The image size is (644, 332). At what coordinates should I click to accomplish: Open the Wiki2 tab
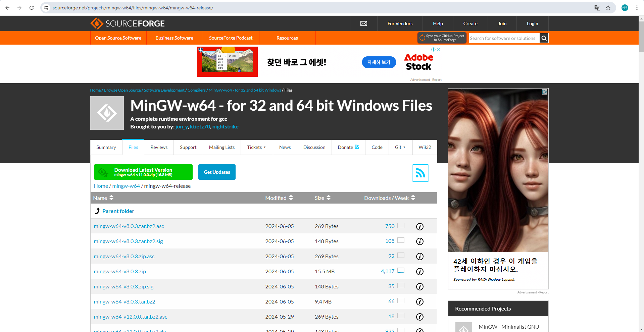(425, 147)
